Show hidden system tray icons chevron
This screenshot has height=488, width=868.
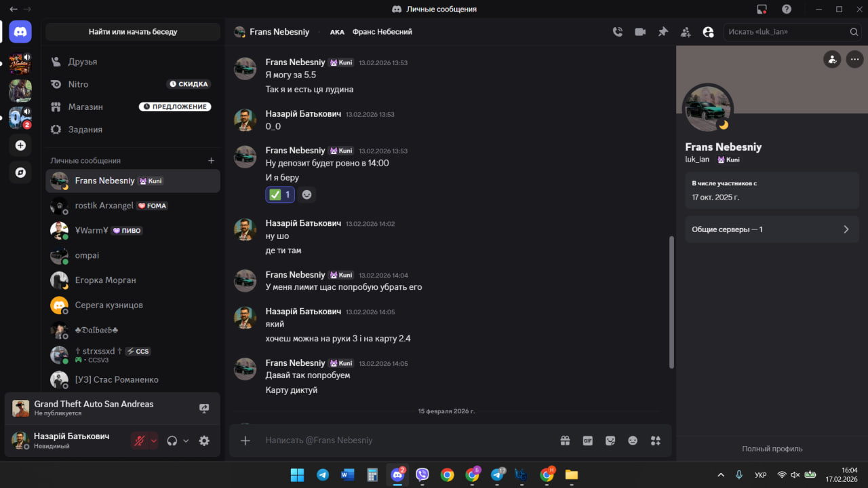[720, 475]
